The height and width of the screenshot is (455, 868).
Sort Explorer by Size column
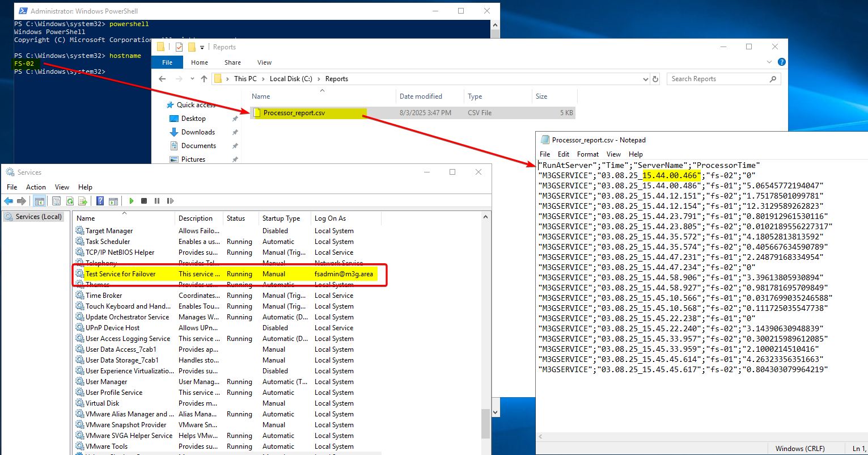coord(541,96)
